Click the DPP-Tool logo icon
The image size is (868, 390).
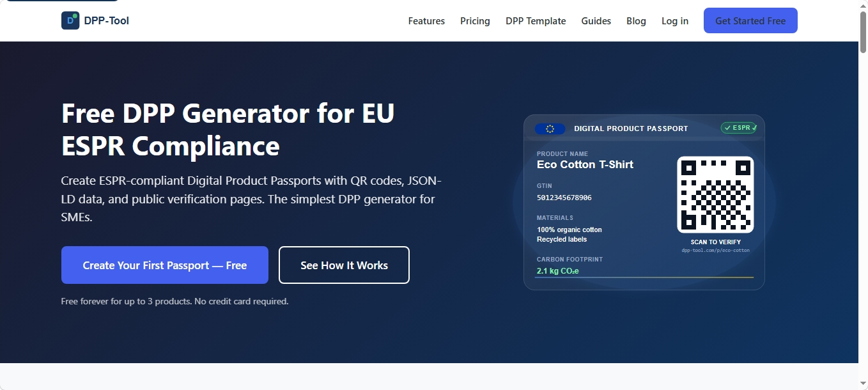click(x=70, y=20)
